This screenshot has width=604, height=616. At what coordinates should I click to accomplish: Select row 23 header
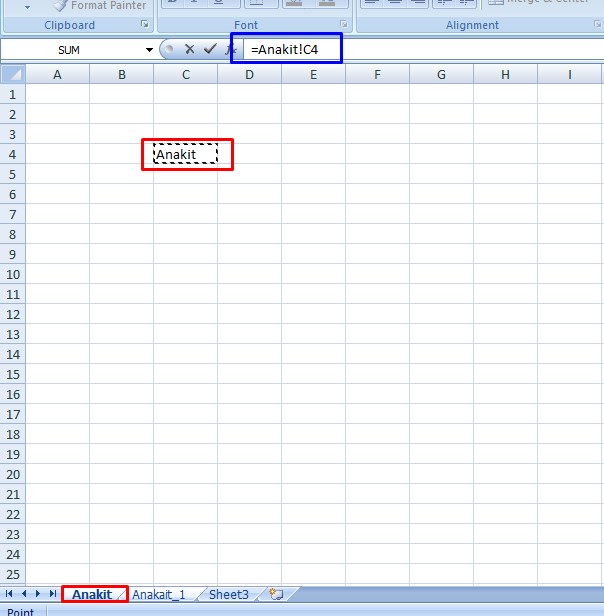13,535
